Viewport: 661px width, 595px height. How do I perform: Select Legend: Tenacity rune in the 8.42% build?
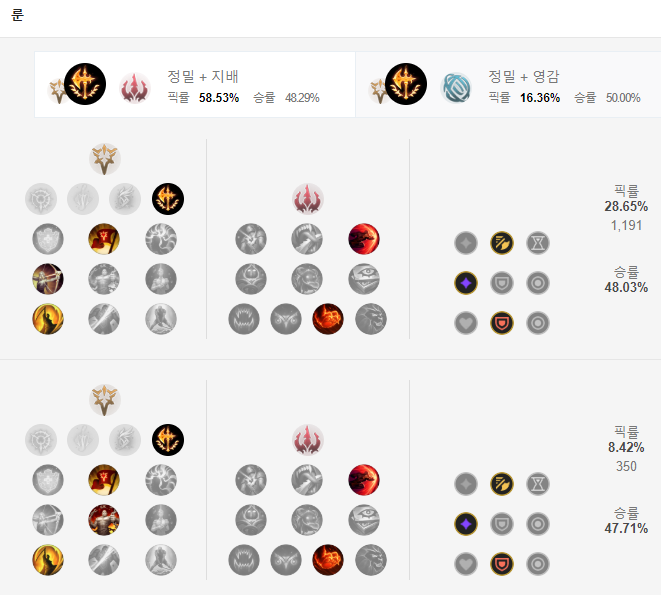coord(104,520)
